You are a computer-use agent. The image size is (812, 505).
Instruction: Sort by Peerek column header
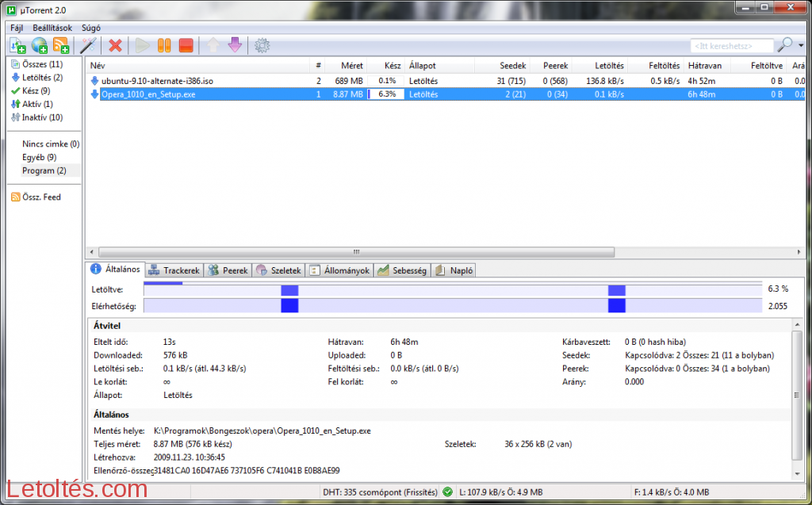551,66
